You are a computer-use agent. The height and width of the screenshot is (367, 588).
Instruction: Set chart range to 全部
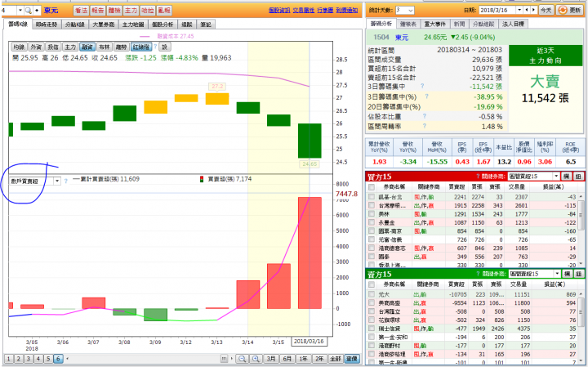click(x=336, y=359)
